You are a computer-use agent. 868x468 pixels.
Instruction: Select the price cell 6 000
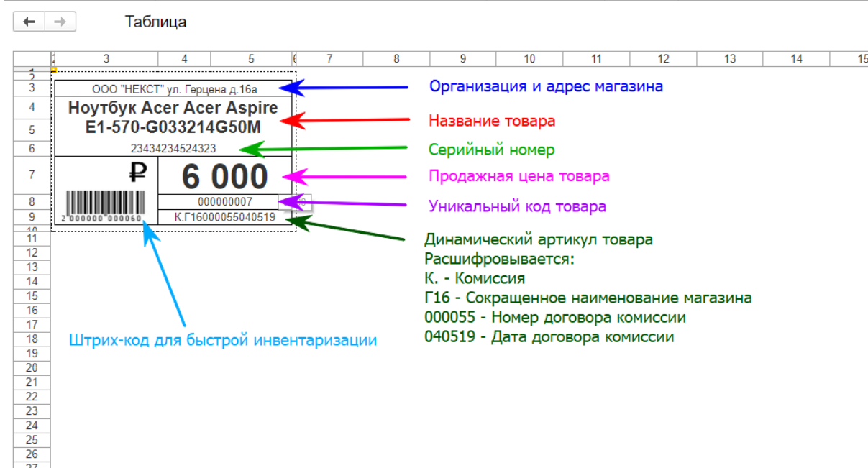(224, 175)
